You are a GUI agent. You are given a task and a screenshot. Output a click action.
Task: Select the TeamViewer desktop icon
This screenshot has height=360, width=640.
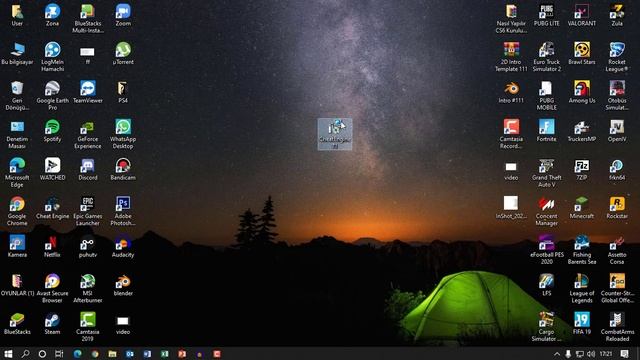coord(88,92)
